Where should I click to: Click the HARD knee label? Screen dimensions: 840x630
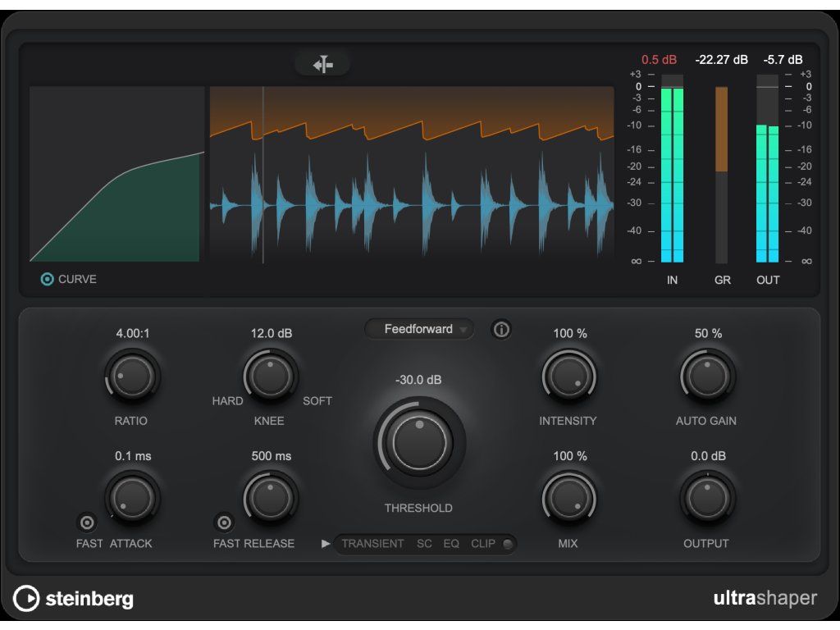tap(227, 400)
